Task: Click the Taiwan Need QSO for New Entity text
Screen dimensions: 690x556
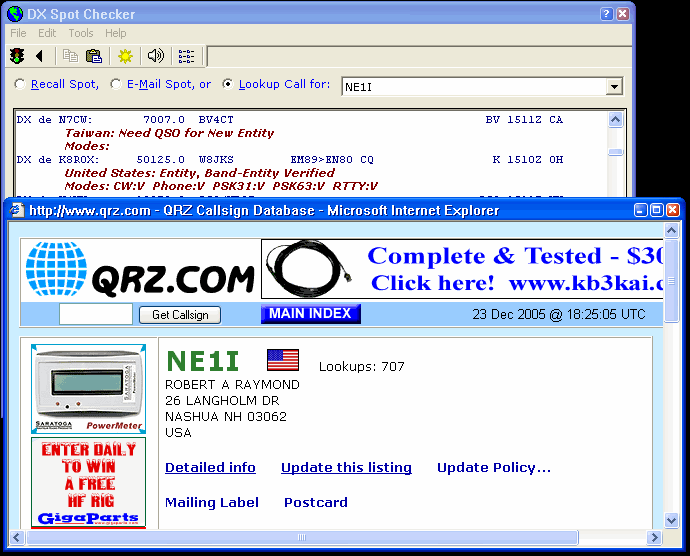Action: [169, 133]
